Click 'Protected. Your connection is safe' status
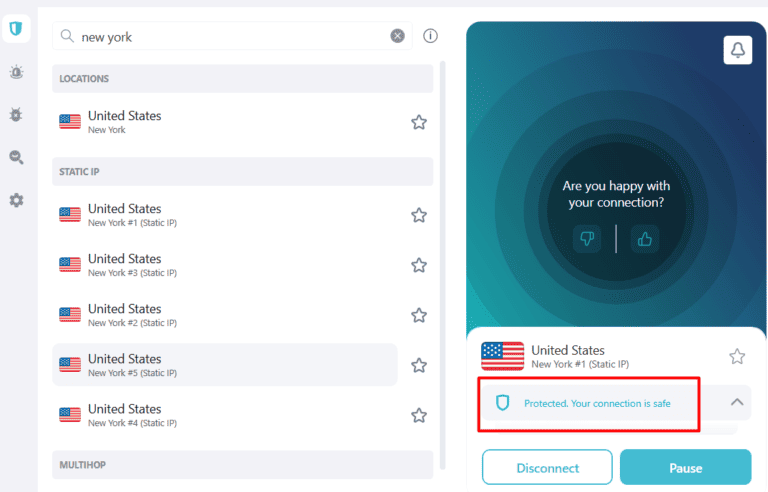The width and height of the screenshot is (768, 492). [597, 403]
